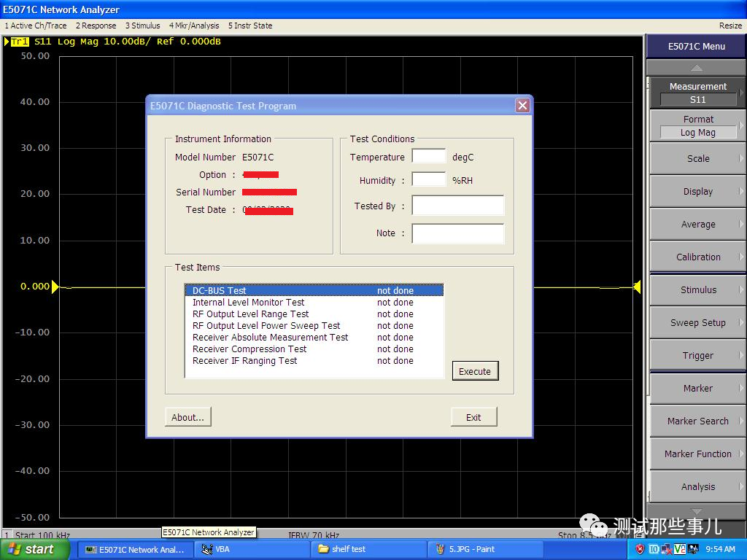The height and width of the screenshot is (560, 747).
Task: Click the Execute button
Action: point(475,371)
